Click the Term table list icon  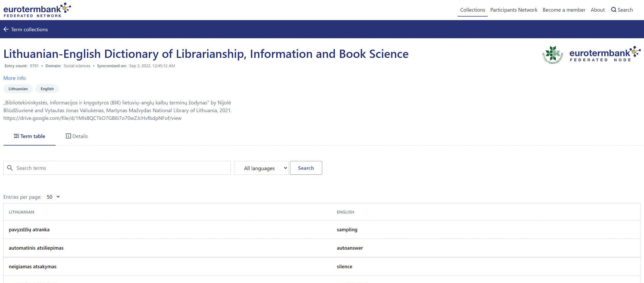16,136
